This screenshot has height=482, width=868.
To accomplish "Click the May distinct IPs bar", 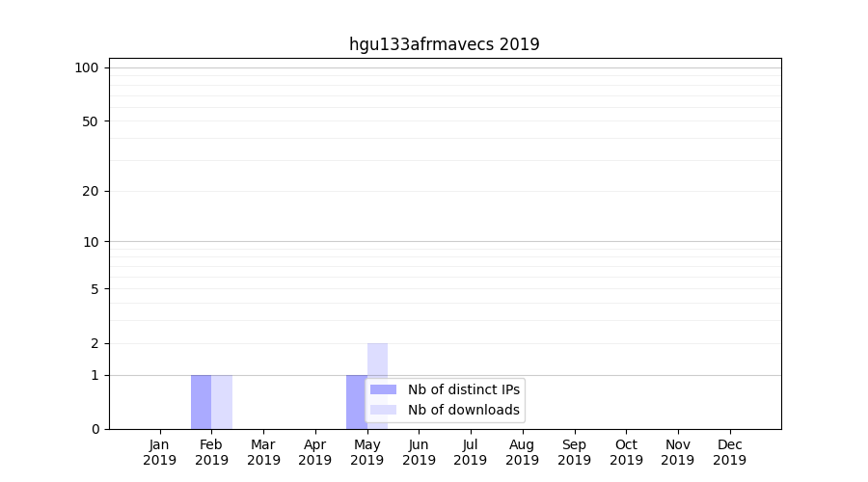I will [x=356, y=402].
